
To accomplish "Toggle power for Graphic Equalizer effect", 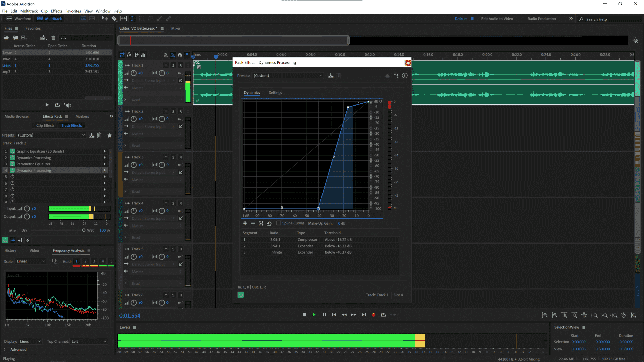I will pyautogui.click(x=12, y=151).
